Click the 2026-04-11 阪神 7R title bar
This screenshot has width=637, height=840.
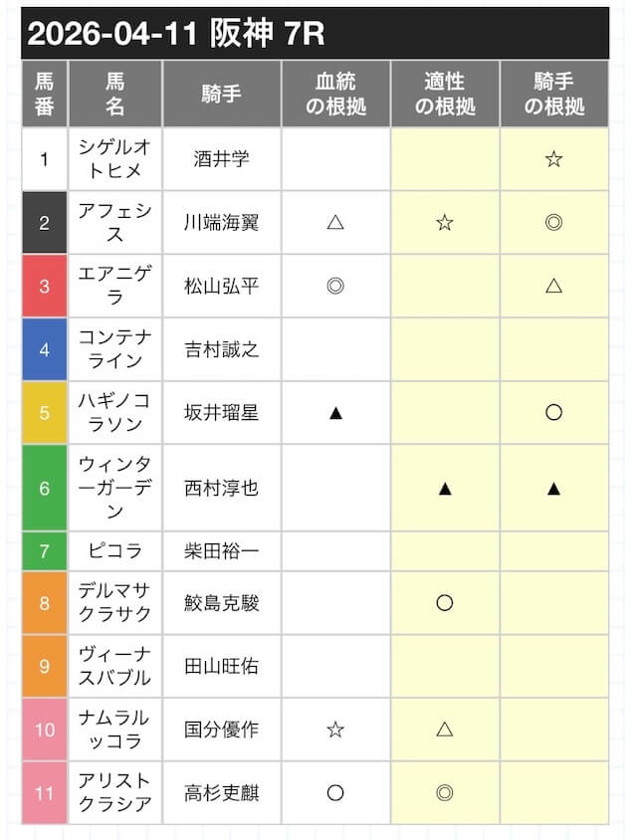tap(316, 33)
